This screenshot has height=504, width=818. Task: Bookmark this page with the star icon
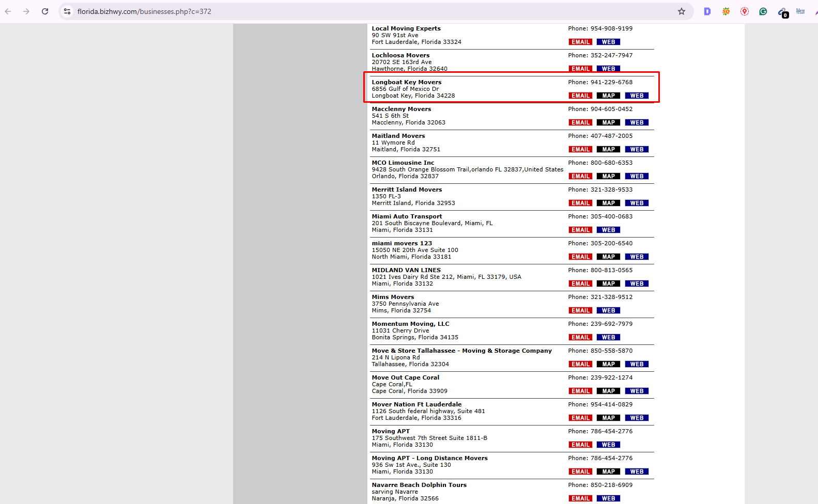tap(682, 11)
